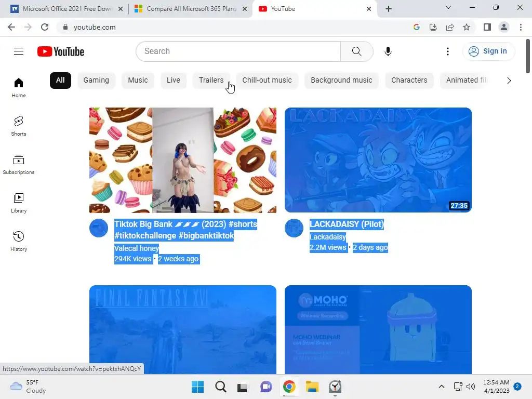Bookmark this page with star icon
The image size is (532, 399).
pos(467,27)
